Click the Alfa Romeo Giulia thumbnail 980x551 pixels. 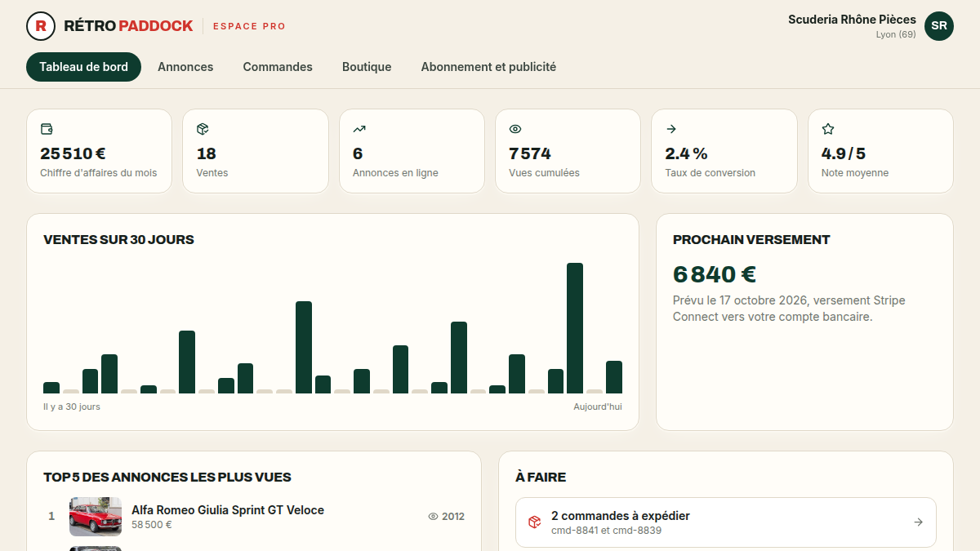[96, 517]
